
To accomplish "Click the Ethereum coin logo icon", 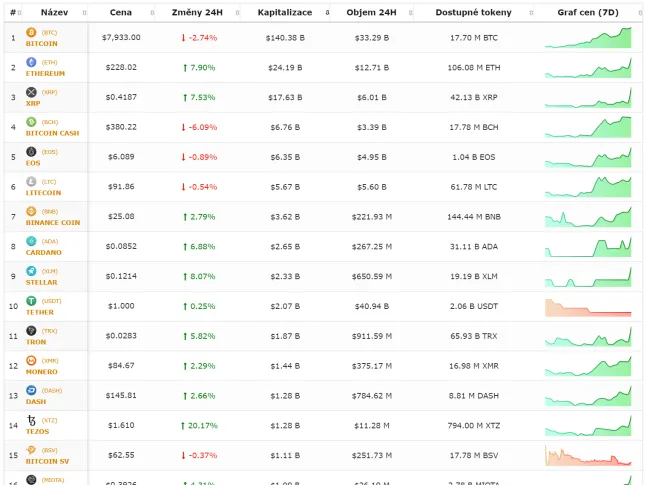I will point(31,62).
